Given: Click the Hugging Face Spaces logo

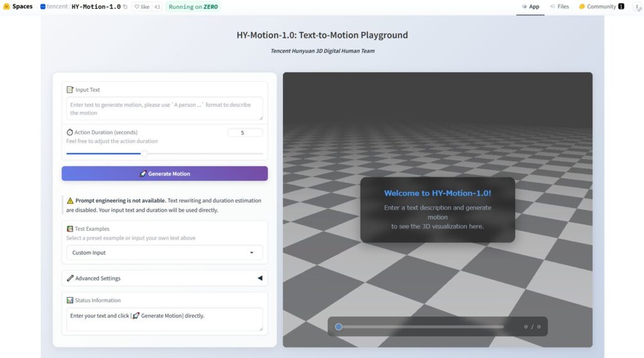Looking at the screenshot, I should [6, 6].
